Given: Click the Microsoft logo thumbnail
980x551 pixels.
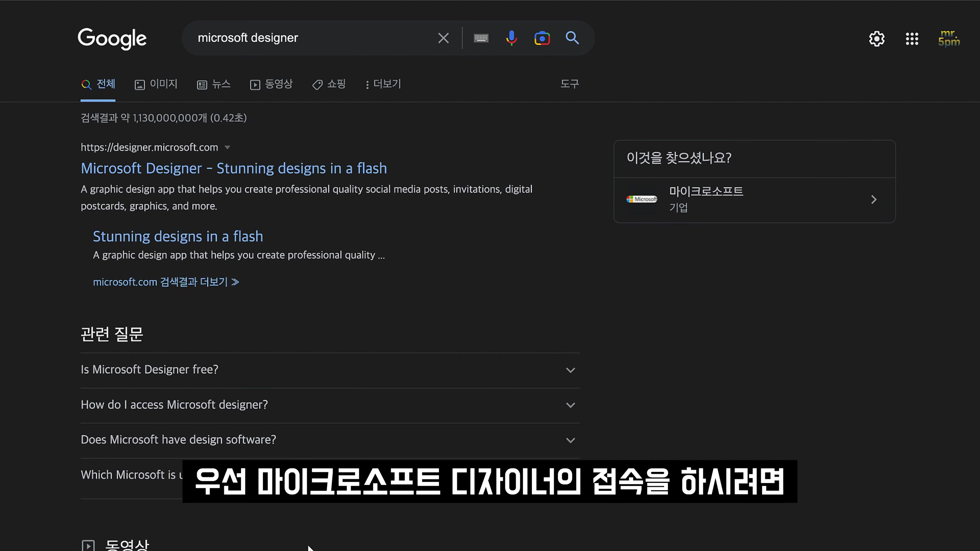Looking at the screenshot, I should pyautogui.click(x=641, y=199).
